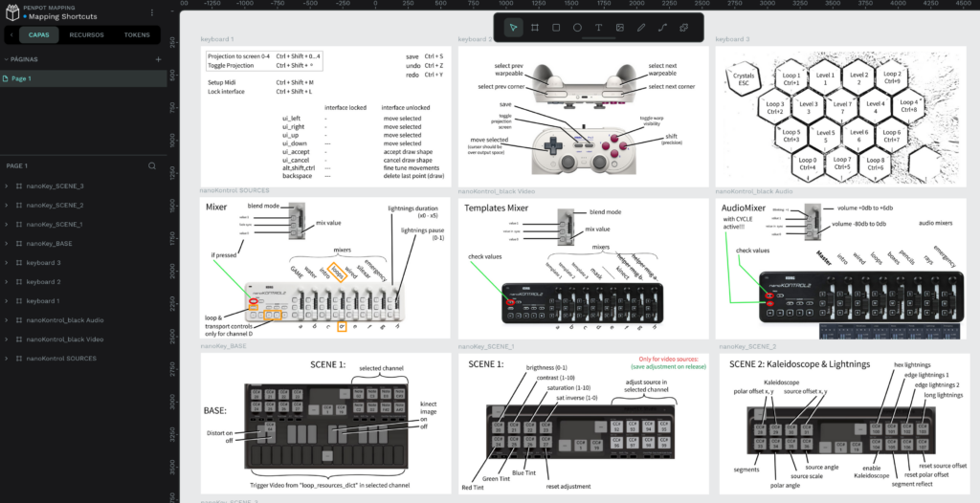Select the Text tool
Viewport: 980px width, 503px height.
(x=599, y=28)
